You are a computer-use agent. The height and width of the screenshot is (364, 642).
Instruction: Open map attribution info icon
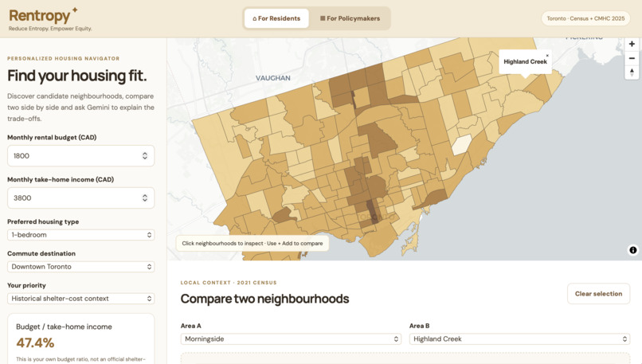pyautogui.click(x=633, y=250)
